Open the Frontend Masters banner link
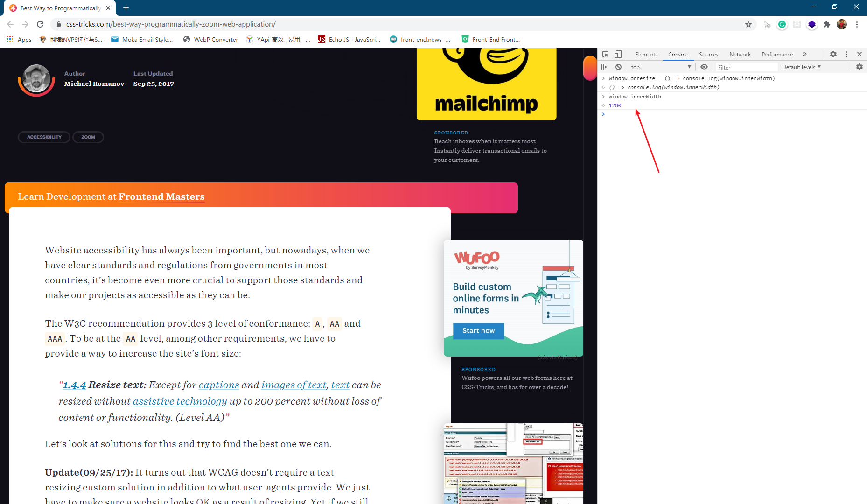The image size is (867, 504). tap(161, 196)
